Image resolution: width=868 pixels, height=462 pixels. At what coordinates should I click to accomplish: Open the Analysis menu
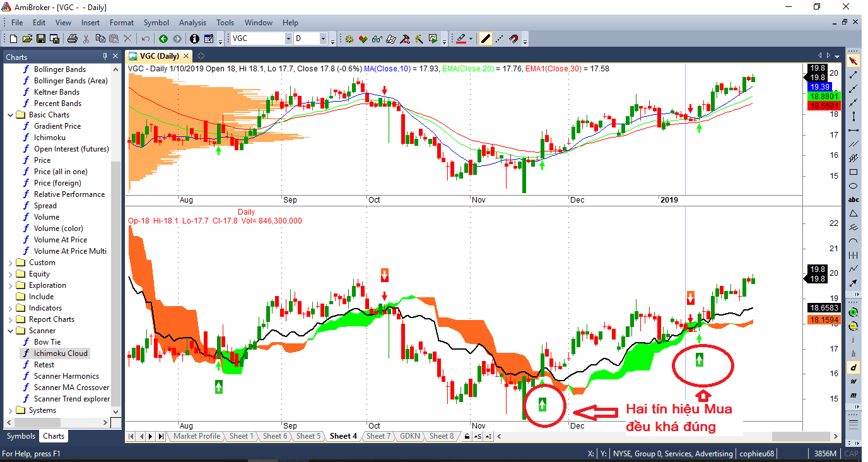coord(192,23)
